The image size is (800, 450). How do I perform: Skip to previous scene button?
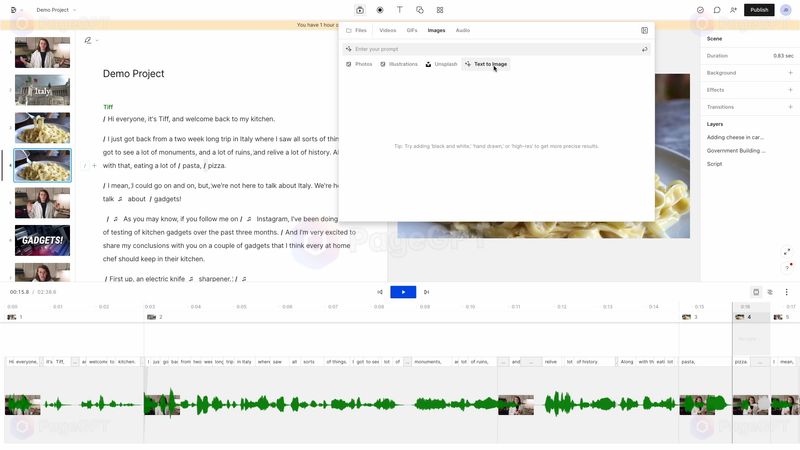click(380, 292)
